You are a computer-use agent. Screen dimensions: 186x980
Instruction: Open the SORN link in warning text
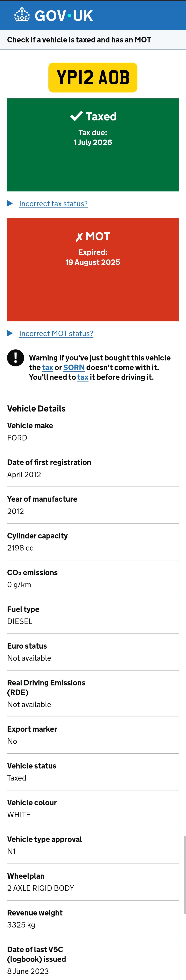tap(74, 367)
